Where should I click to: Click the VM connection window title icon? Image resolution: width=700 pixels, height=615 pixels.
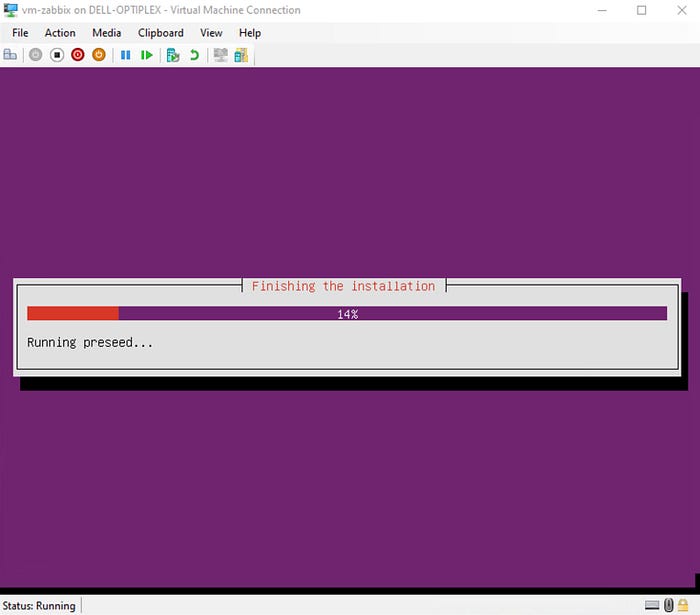click(10, 10)
